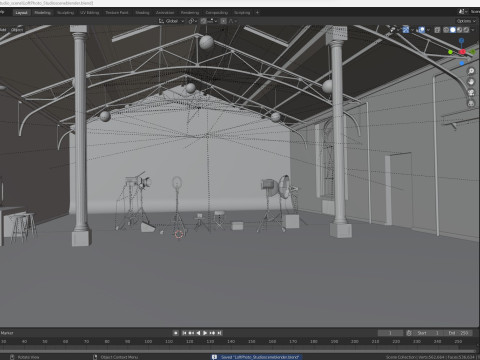Viewport: 480px width, 360px height.
Task: Click the End frame field
Action: point(459,333)
